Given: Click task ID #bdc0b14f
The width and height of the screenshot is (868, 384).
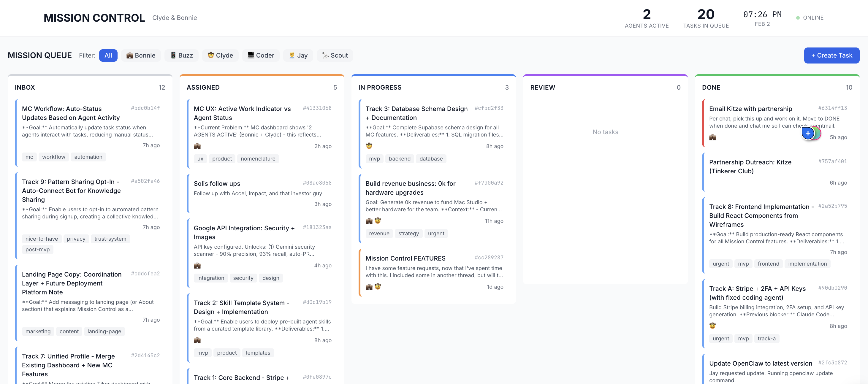Looking at the screenshot, I should coord(145,108).
